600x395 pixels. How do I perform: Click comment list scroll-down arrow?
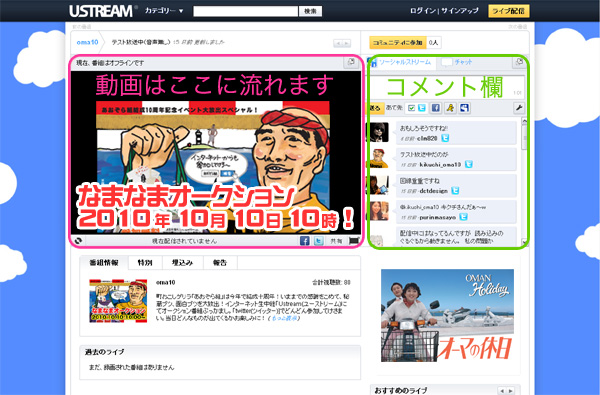pos(524,242)
